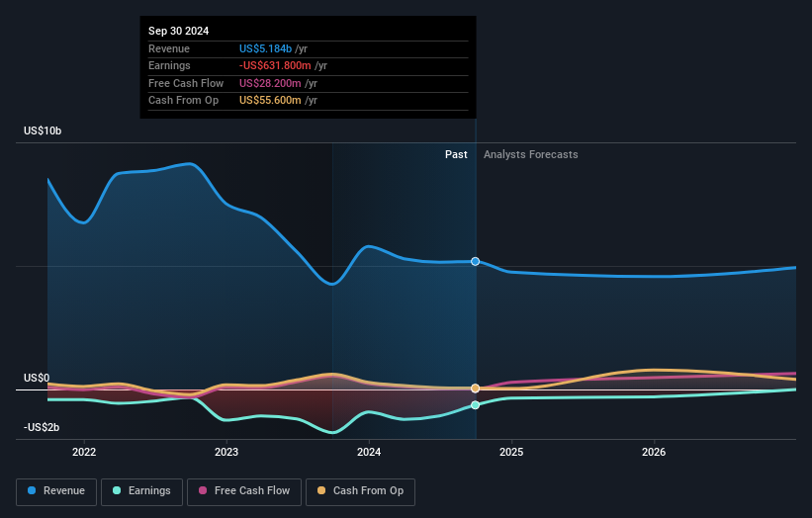The width and height of the screenshot is (812, 518).
Task: Click the -US$631.800m earnings value
Action: click(x=275, y=65)
